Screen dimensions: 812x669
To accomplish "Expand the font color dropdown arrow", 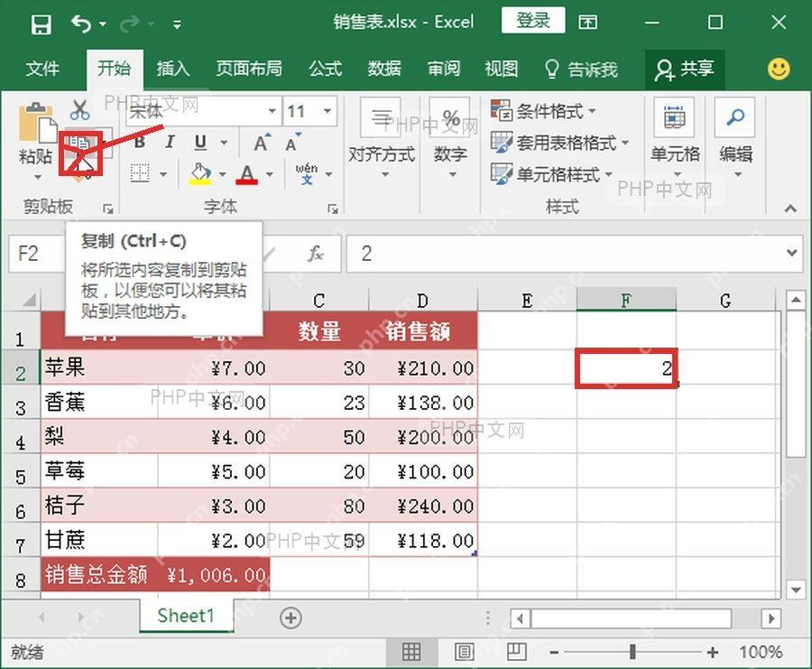I will click(x=269, y=174).
